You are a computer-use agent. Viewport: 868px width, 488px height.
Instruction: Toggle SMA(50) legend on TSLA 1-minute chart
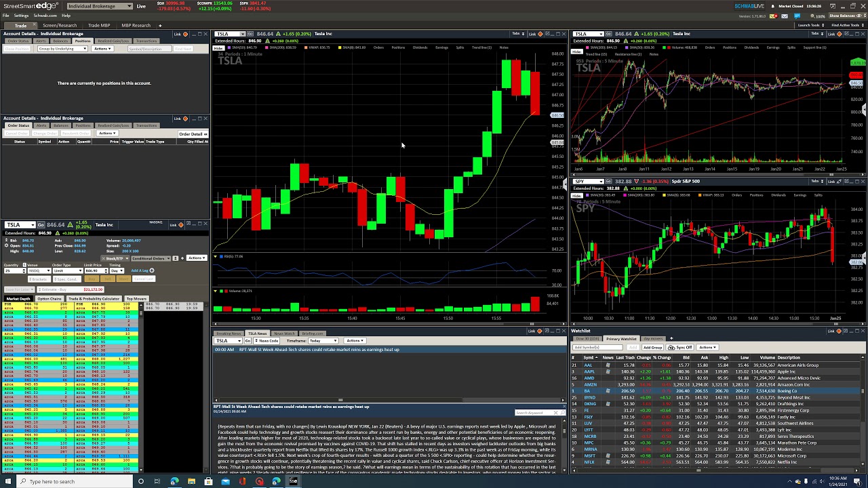click(x=243, y=47)
